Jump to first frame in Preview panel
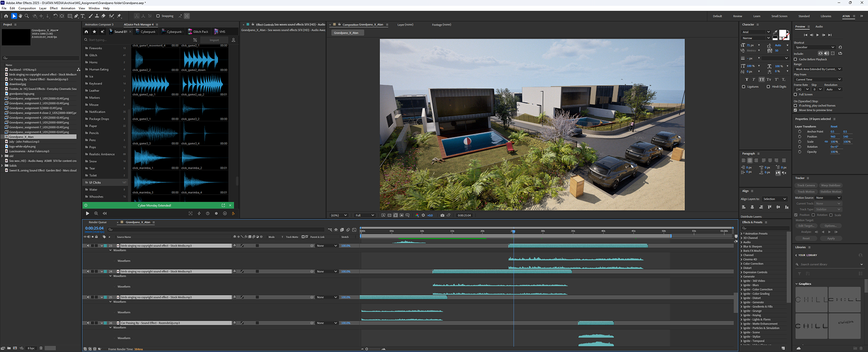 pyautogui.click(x=806, y=35)
